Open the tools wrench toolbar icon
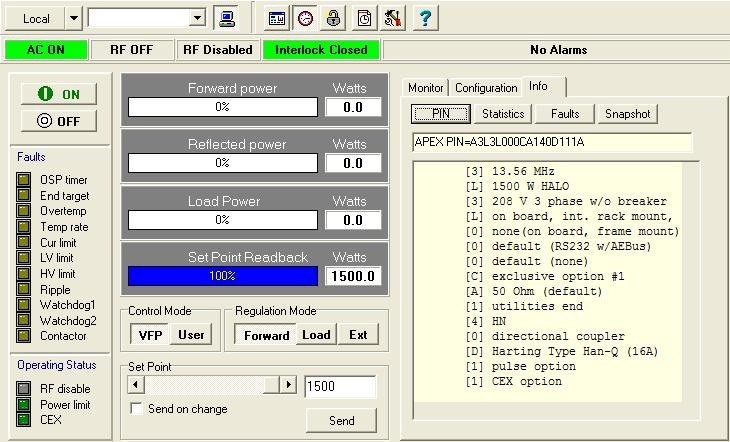The width and height of the screenshot is (730, 442). coord(393,18)
